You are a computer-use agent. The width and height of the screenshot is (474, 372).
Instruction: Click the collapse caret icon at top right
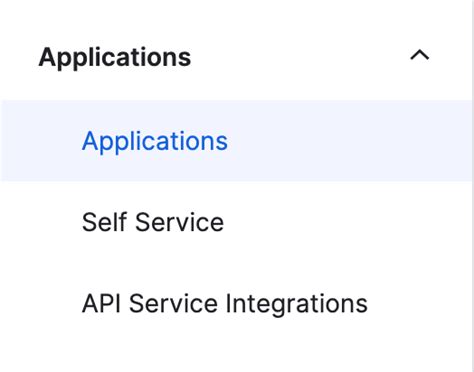(x=420, y=55)
